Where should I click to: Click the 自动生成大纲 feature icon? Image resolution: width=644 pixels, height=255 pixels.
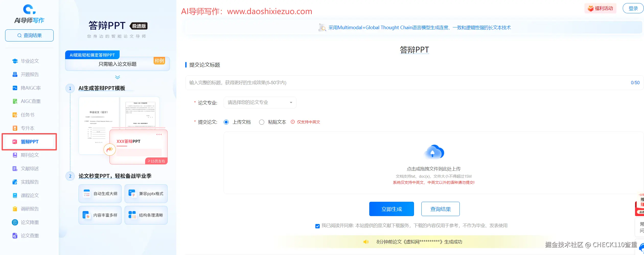pos(87,194)
